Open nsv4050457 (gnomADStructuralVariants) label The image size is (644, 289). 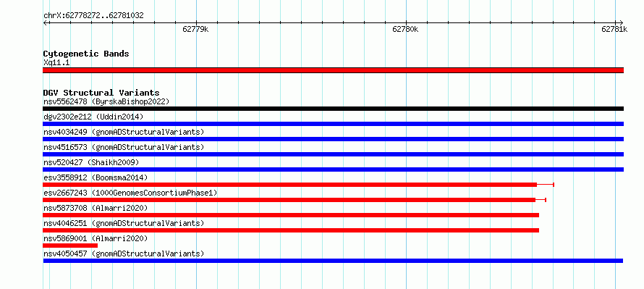124,254
